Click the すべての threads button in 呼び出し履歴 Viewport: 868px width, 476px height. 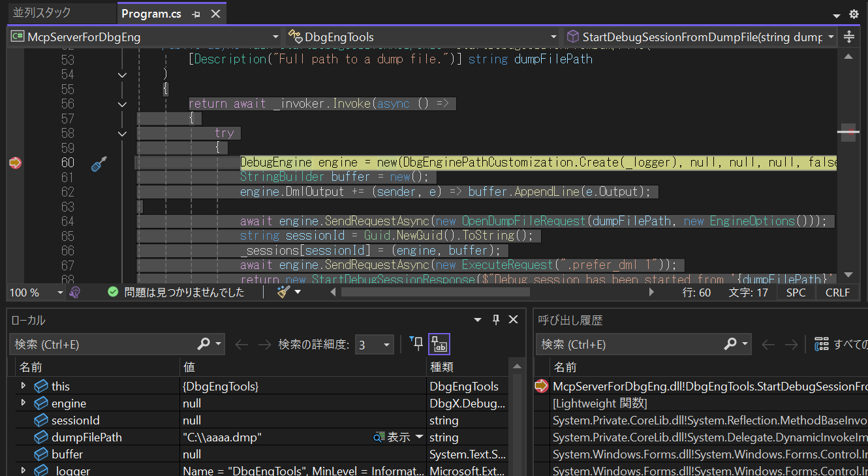coord(841,344)
